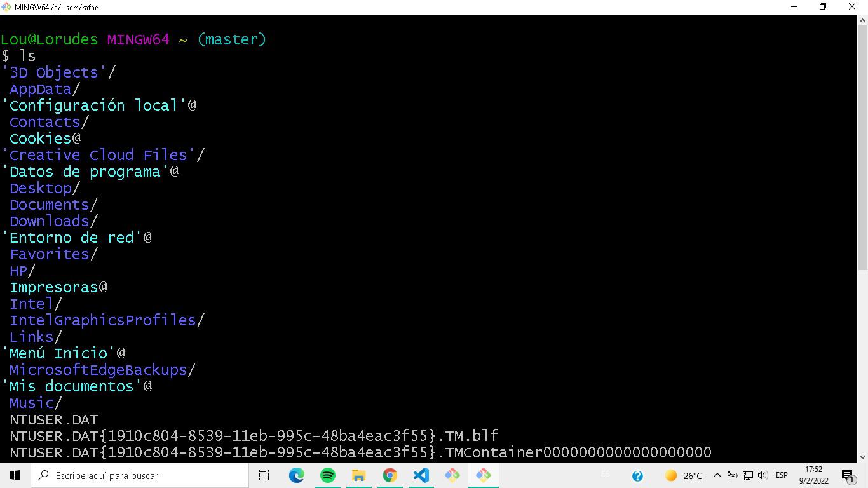Click the Links directory entry
This screenshot has height=488, width=868.
pos(36,337)
